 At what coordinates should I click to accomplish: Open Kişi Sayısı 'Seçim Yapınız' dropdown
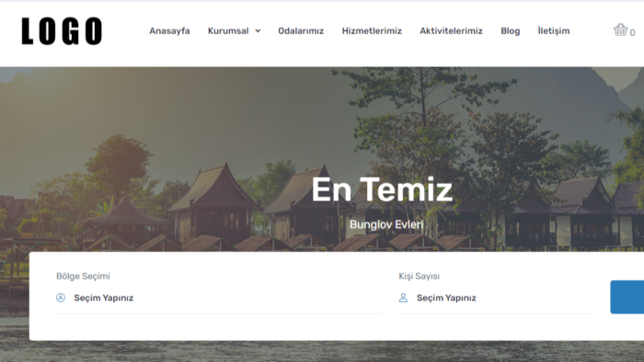pos(496,298)
